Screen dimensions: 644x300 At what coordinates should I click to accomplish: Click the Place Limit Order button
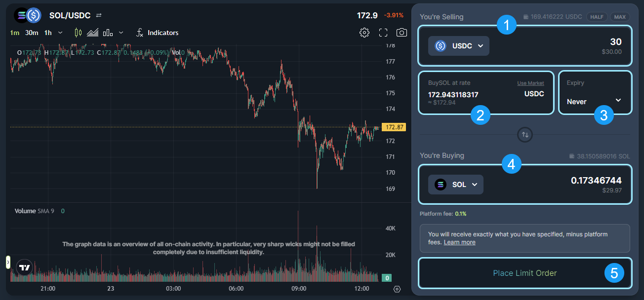pyautogui.click(x=524, y=273)
